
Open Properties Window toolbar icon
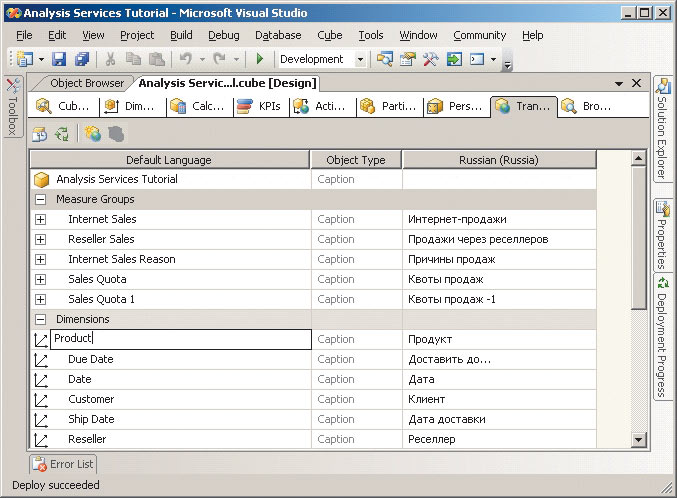coord(408,59)
